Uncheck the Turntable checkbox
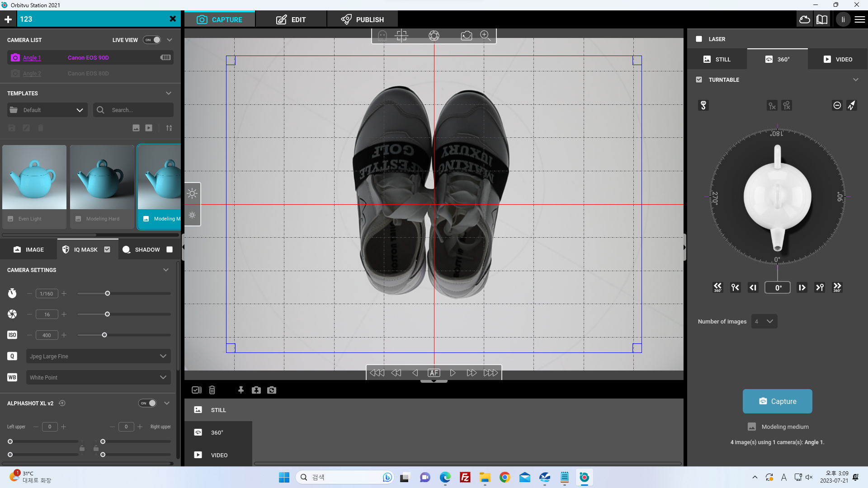 pyautogui.click(x=699, y=80)
